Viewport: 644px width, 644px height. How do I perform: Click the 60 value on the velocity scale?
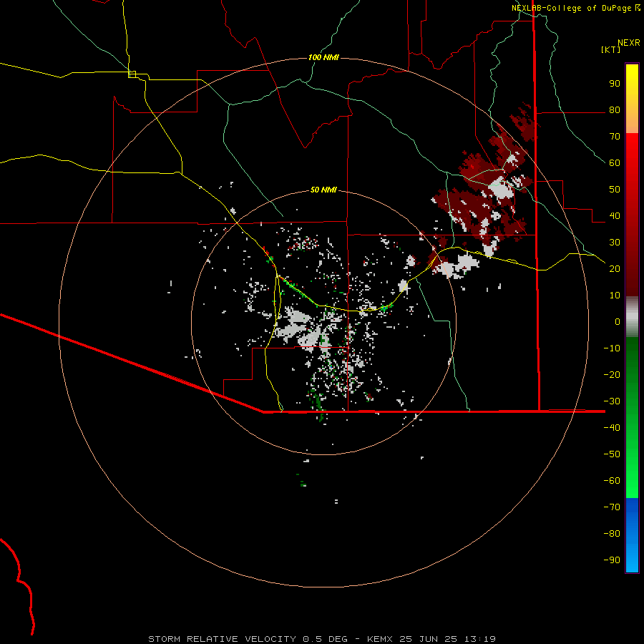click(615, 162)
